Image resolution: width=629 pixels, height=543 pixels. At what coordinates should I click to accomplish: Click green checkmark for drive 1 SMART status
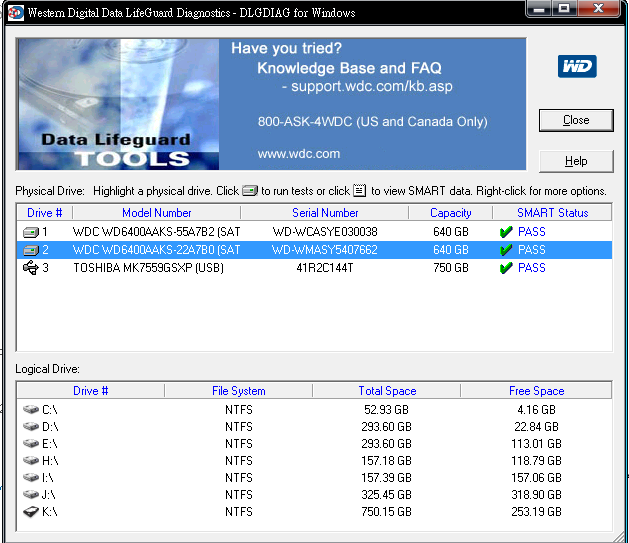[506, 232]
